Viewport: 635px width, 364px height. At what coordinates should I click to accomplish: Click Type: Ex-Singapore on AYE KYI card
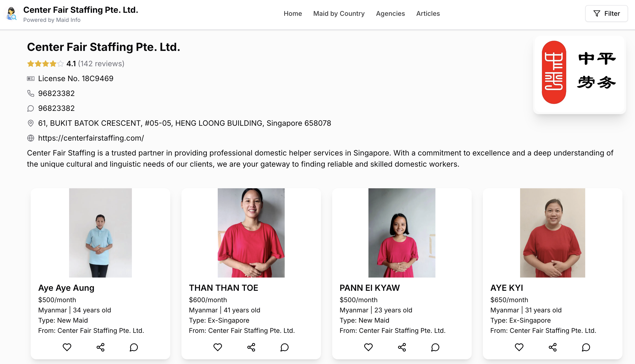coord(521,320)
